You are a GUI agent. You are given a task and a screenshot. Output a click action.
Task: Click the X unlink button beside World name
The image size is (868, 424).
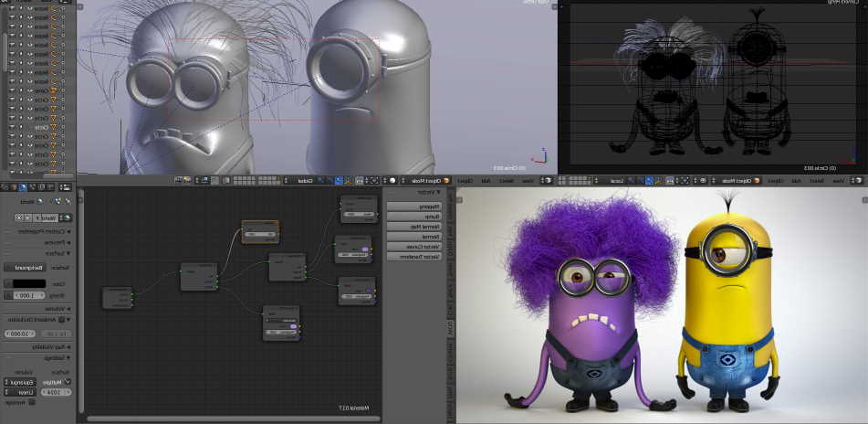coord(19,217)
